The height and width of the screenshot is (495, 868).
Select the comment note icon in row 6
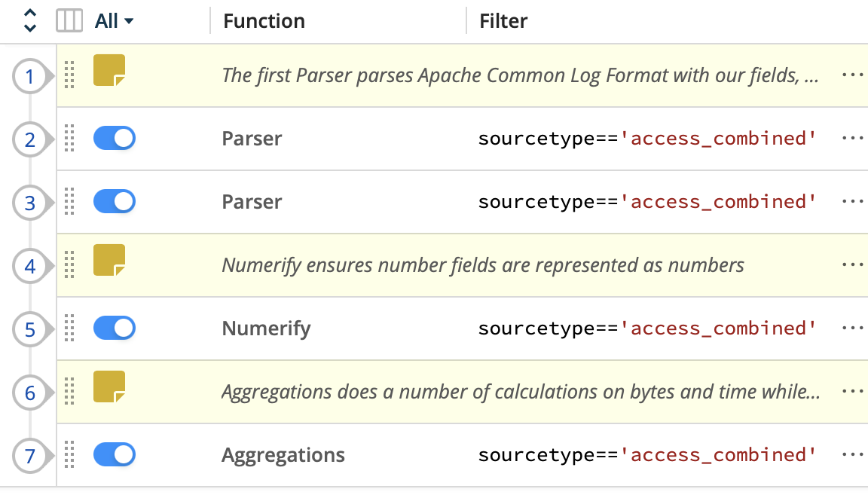tap(109, 387)
